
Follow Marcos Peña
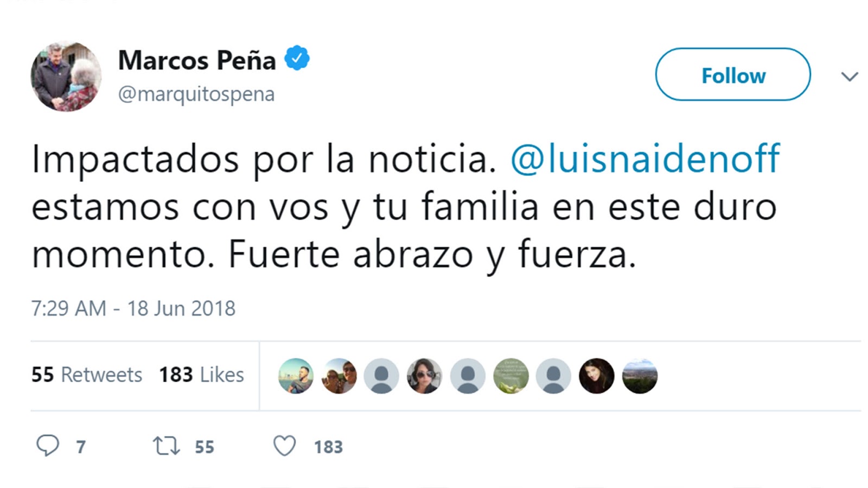[733, 74]
